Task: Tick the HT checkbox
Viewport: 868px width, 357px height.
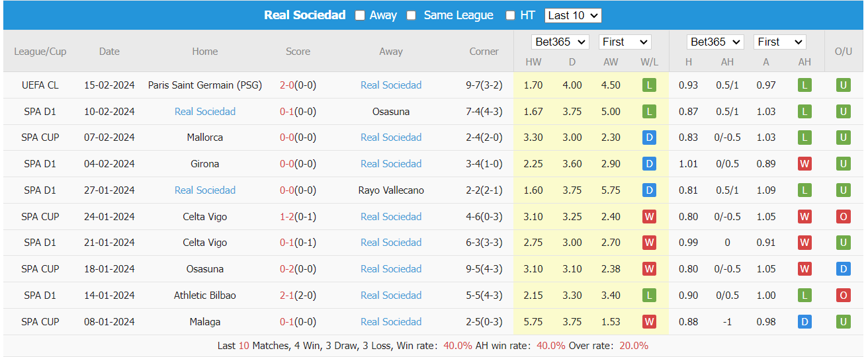Action: point(510,15)
